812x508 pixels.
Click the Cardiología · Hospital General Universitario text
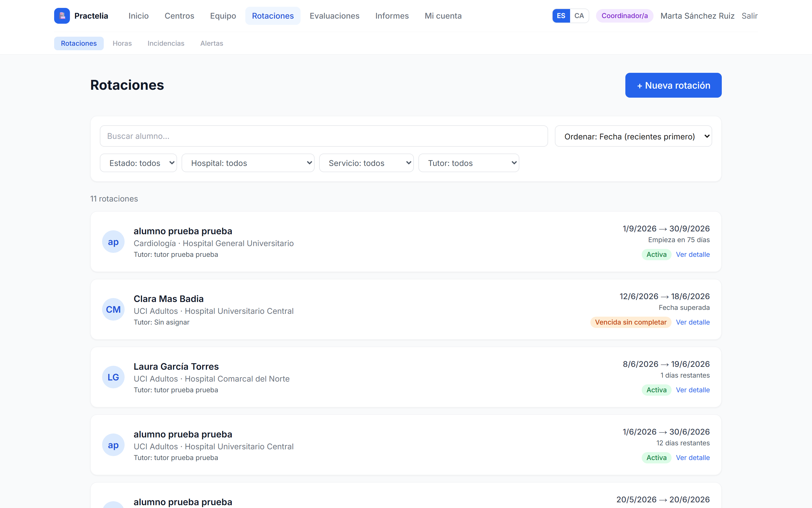[214, 243]
